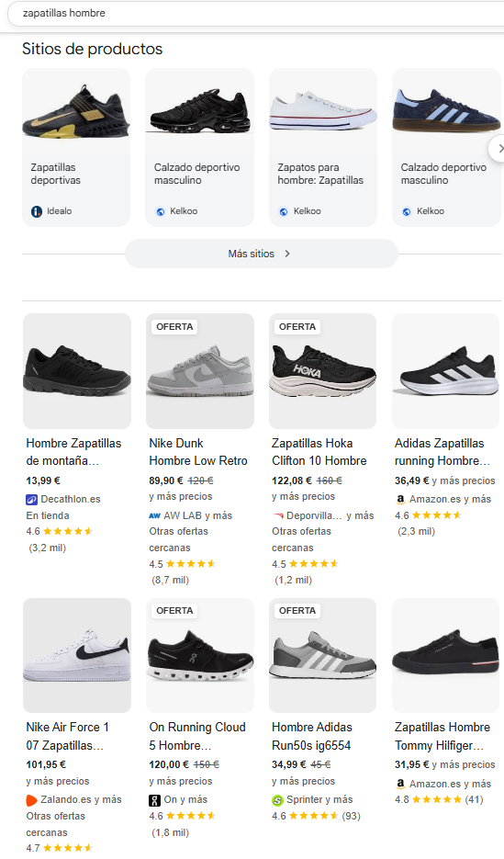Click the 120,00 € On Running price

pyautogui.click(x=169, y=764)
